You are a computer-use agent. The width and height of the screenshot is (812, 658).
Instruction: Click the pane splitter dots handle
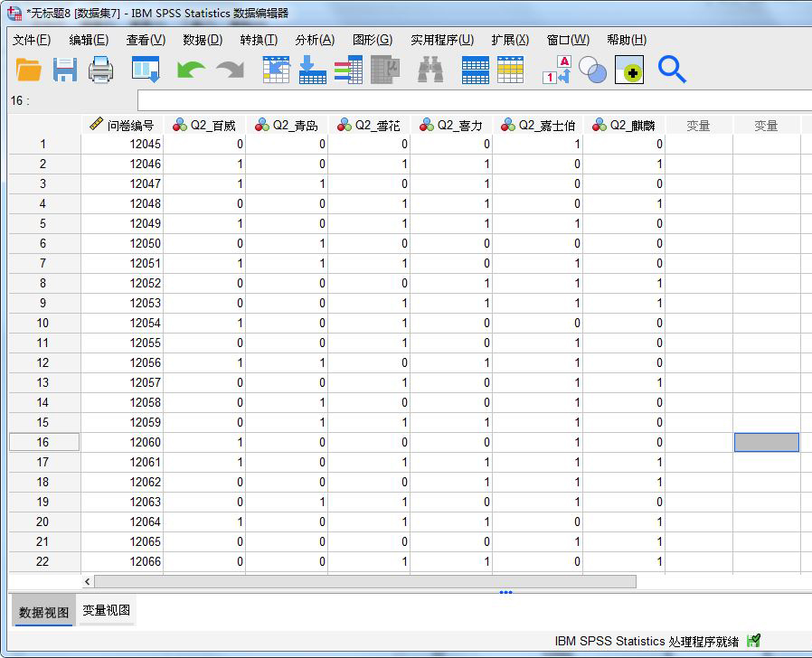[x=506, y=592]
